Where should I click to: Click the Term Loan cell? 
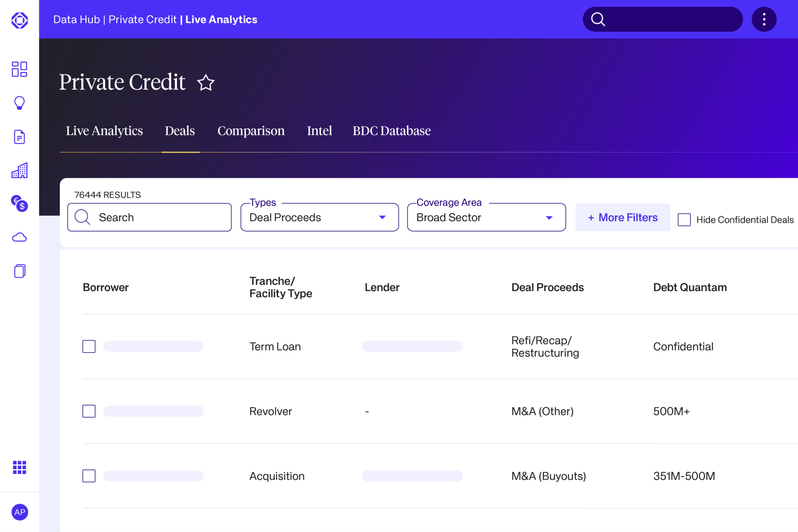coord(275,346)
